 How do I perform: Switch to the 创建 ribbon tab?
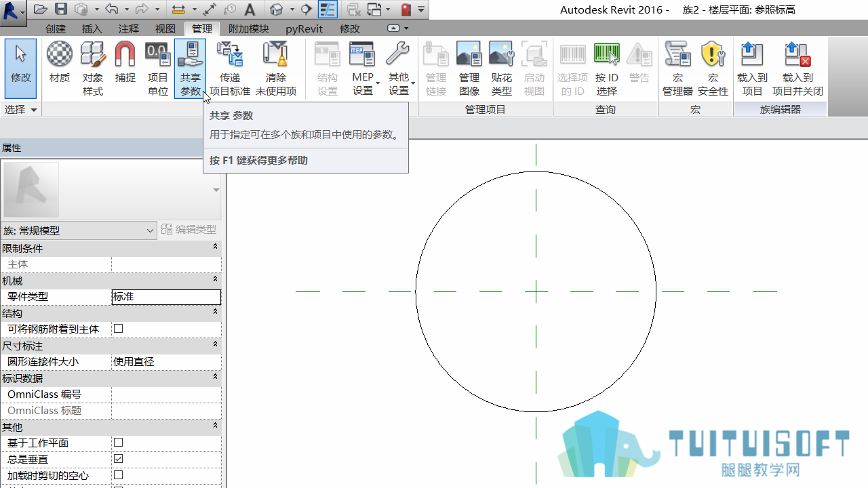pyautogui.click(x=56, y=28)
